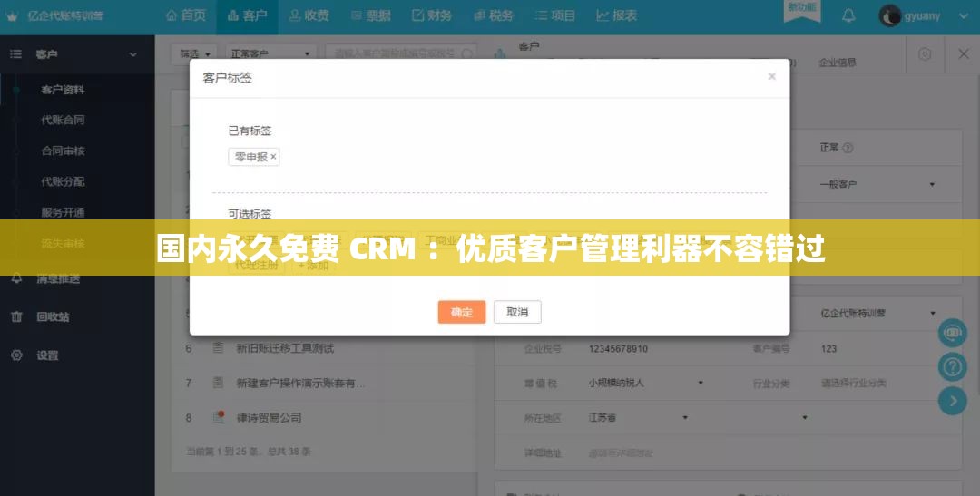Open the 正常客户 status dropdown

(269, 54)
